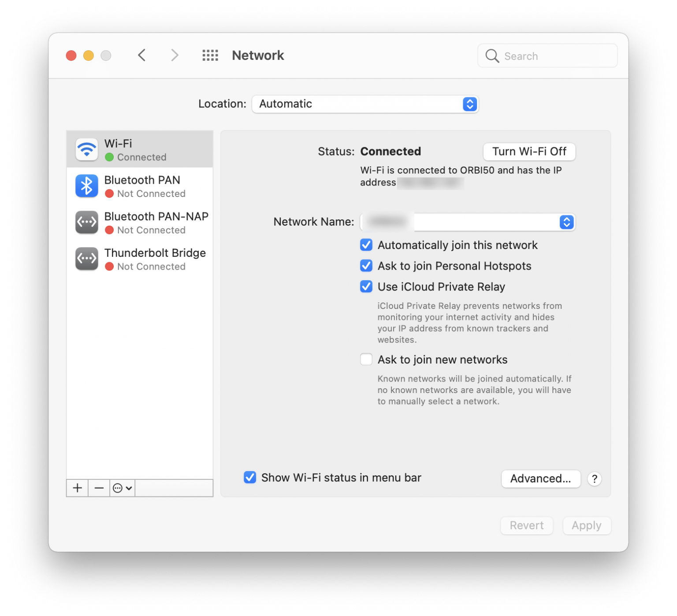The image size is (677, 616).
Task: Select the Thunderbolt Bridge service icon
Action: pyautogui.click(x=86, y=259)
